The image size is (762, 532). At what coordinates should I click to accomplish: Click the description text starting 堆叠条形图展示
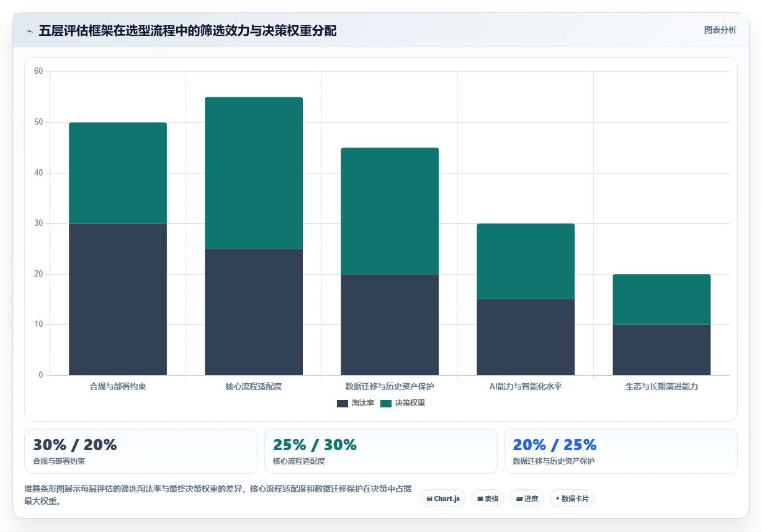218,495
